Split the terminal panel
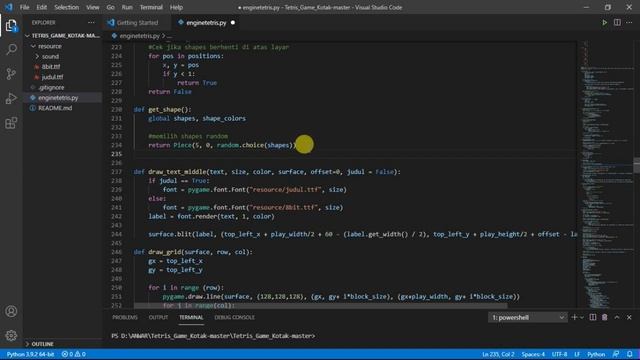This screenshot has width=640, height=360. (593, 317)
